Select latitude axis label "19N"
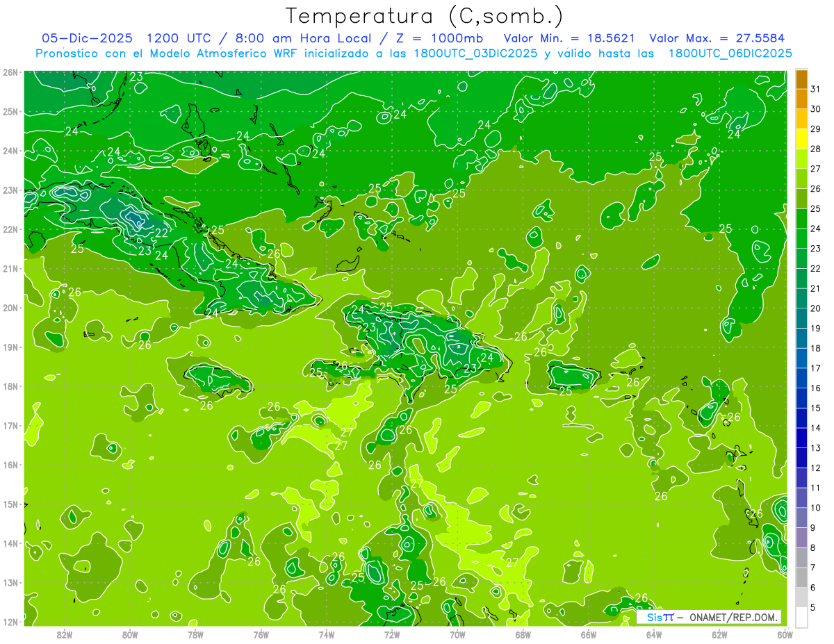Viewport: 834px width, 644px height. [10, 347]
